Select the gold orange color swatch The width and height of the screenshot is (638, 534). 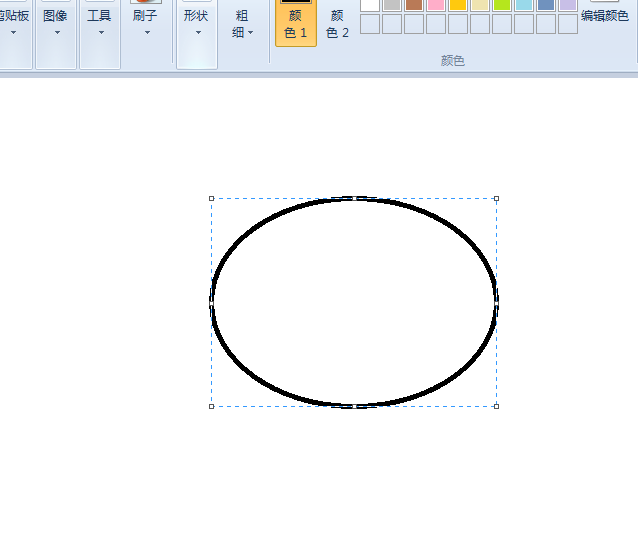(x=458, y=4)
